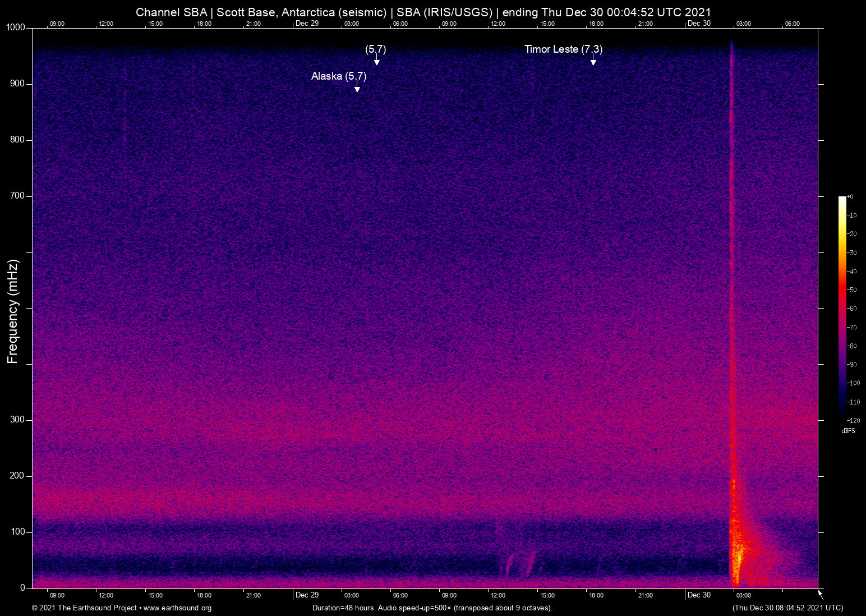Click the Thu Dec 30 08:04:52 timestamp
866x616 pixels.
[787, 608]
